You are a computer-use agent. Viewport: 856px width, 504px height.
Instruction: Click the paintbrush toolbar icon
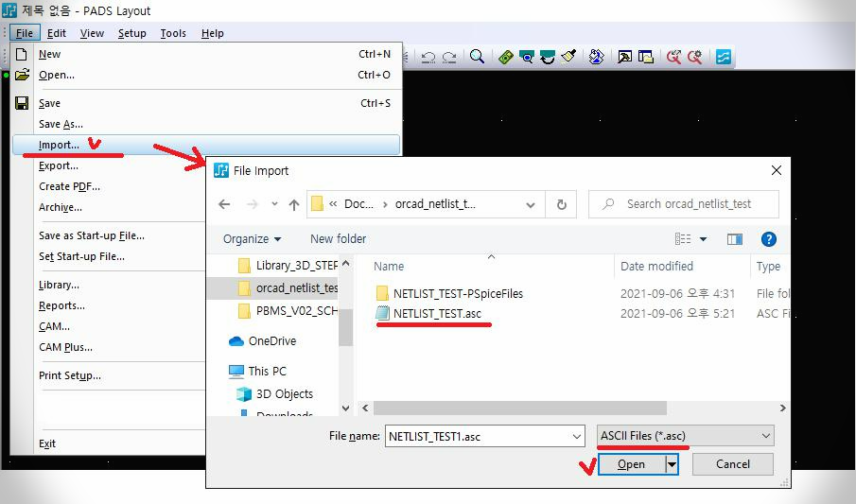568,56
